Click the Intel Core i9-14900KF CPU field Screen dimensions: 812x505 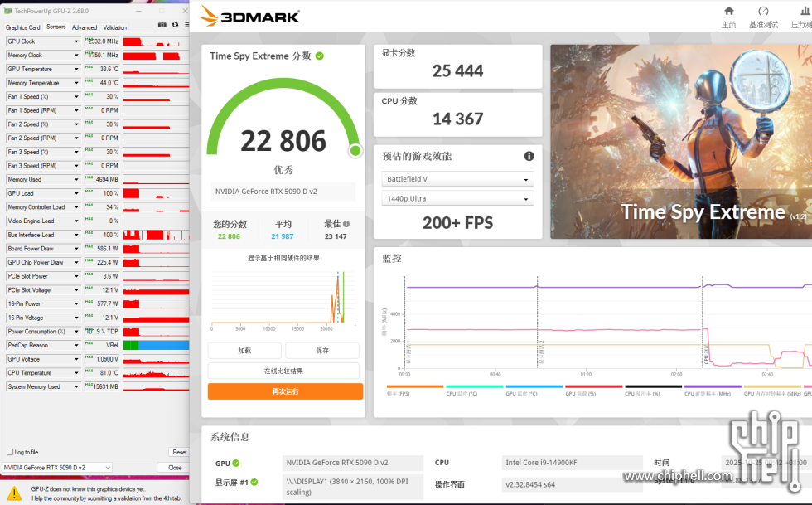tap(573, 463)
